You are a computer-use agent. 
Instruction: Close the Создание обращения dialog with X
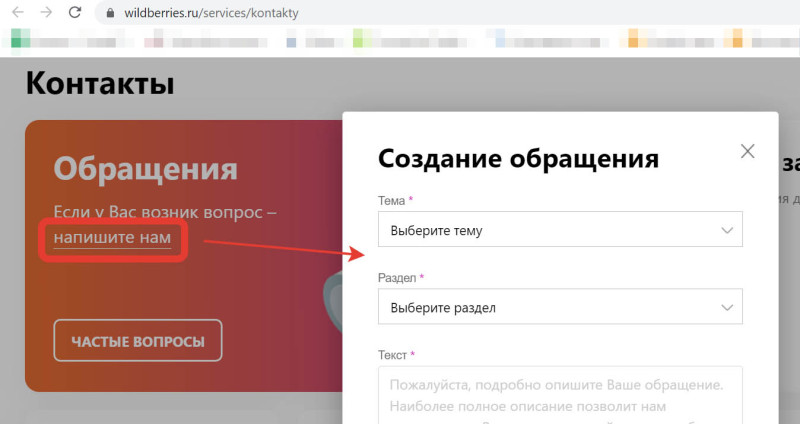(747, 151)
